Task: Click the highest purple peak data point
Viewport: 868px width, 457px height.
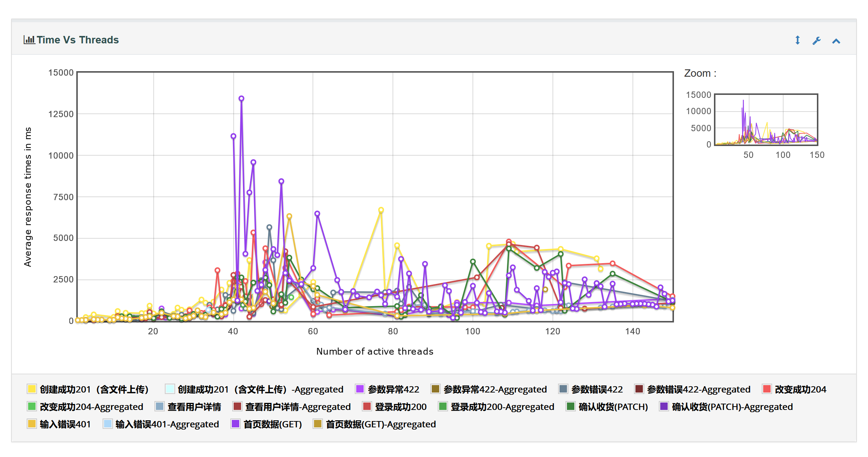Action: click(x=241, y=99)
